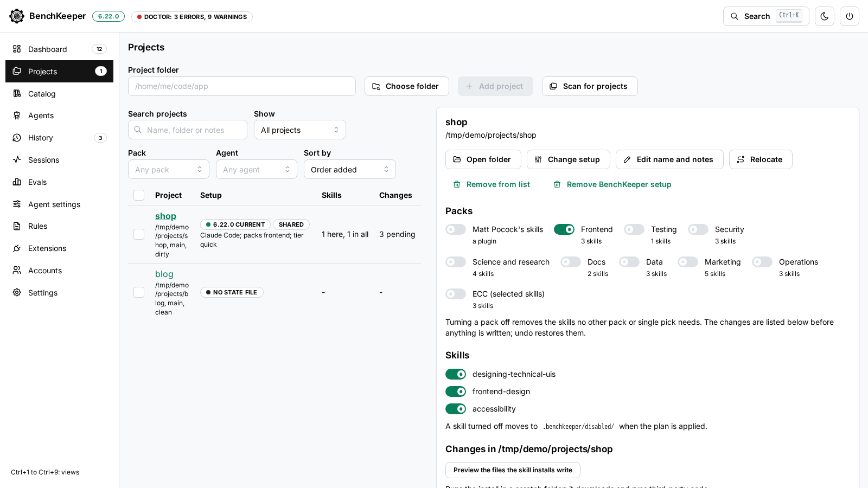Tick the checkbox for the shop project
The width and height of the screenshot is (868, 488).
[139, 234]
